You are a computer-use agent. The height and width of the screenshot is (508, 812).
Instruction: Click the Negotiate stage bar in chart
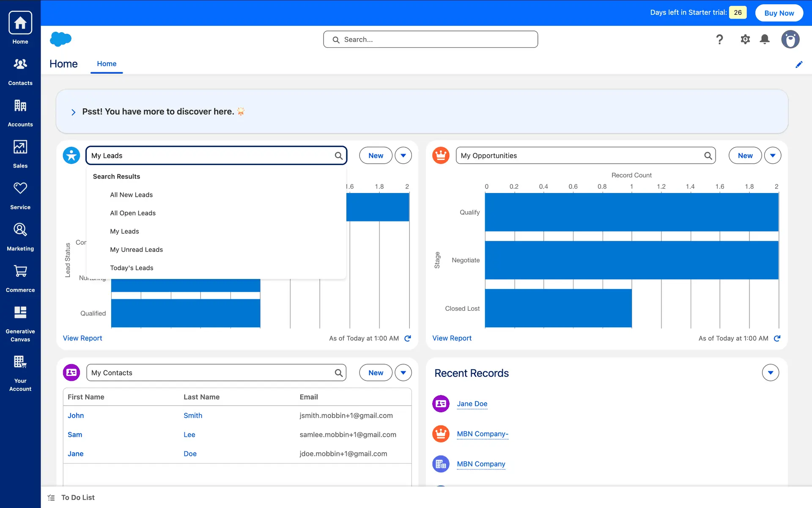(x=631, y=260)
